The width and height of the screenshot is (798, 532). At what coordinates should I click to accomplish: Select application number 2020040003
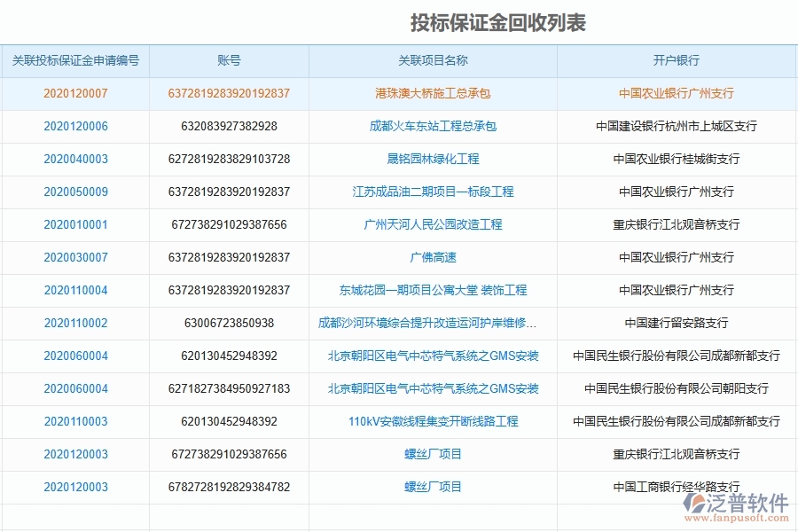[x=76, y=159]
